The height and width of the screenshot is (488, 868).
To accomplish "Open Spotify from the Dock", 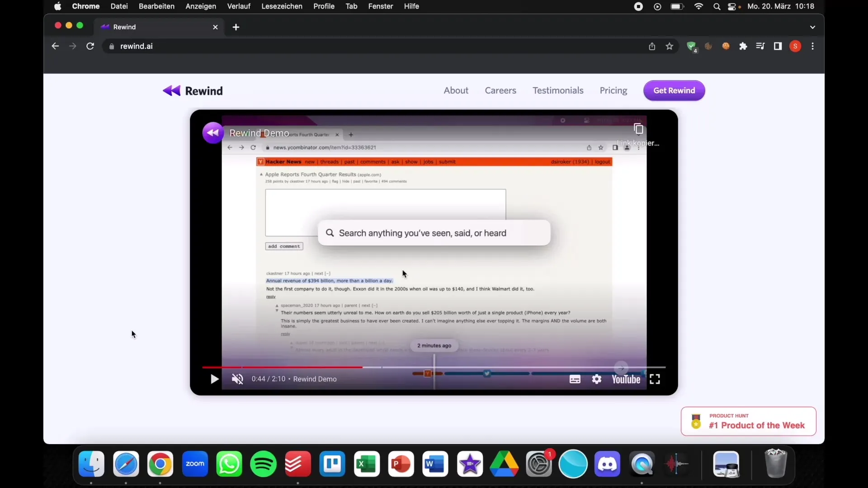I will tap(263, 464).
